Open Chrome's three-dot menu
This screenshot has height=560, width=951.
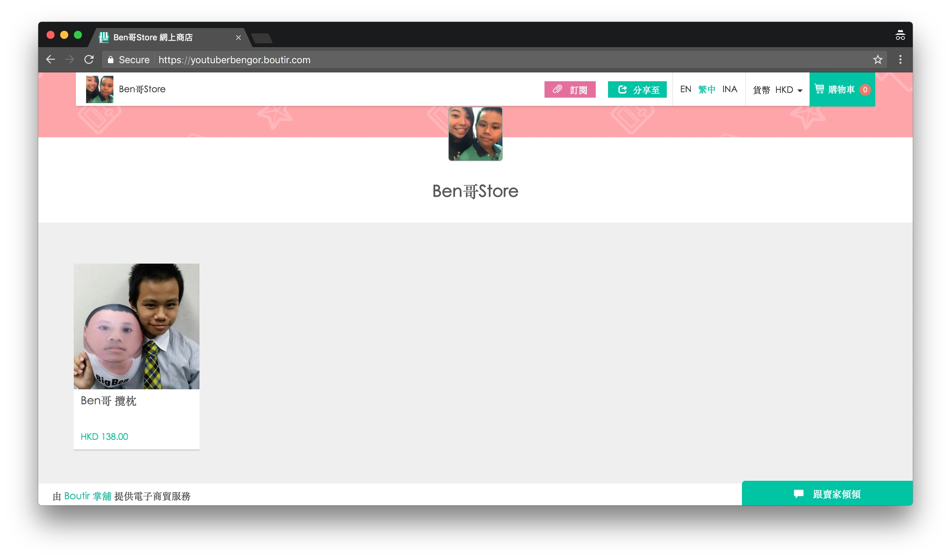click(x=900, y=60)
